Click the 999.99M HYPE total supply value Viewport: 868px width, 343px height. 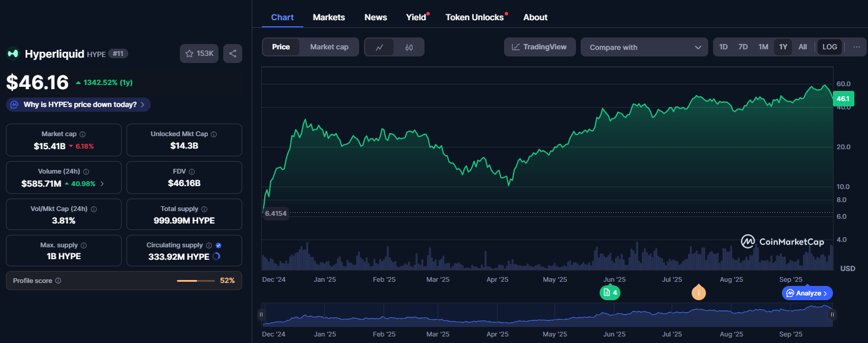click(x=184, y=221)
